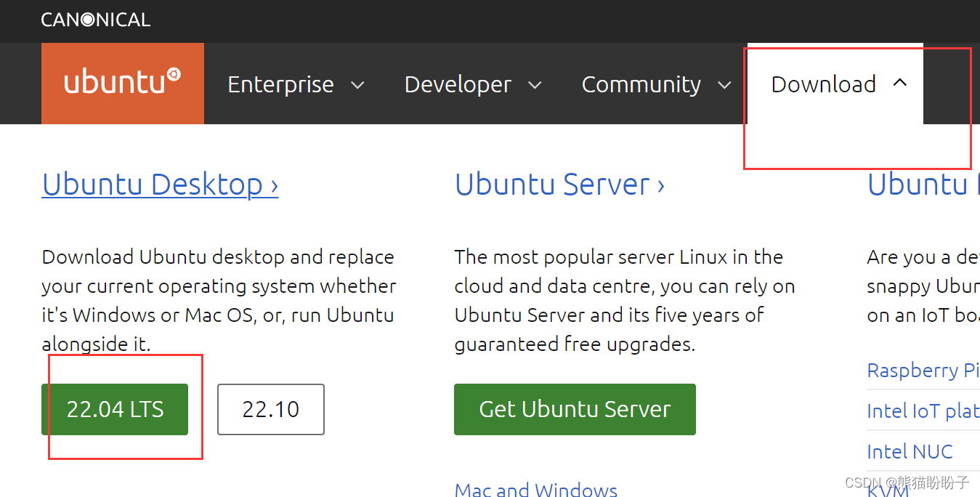Select the Download menu tab
This screenshot has height=497, width=980.
[835, 84]
